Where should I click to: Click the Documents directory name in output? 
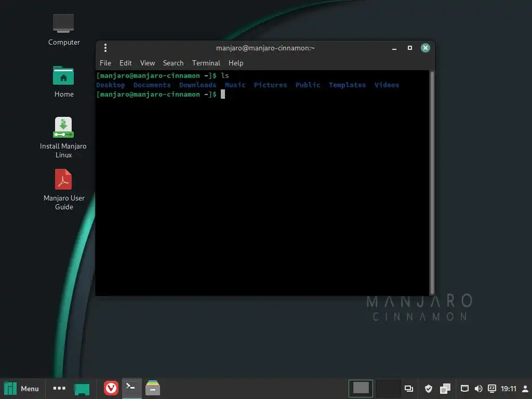(152, 85)
